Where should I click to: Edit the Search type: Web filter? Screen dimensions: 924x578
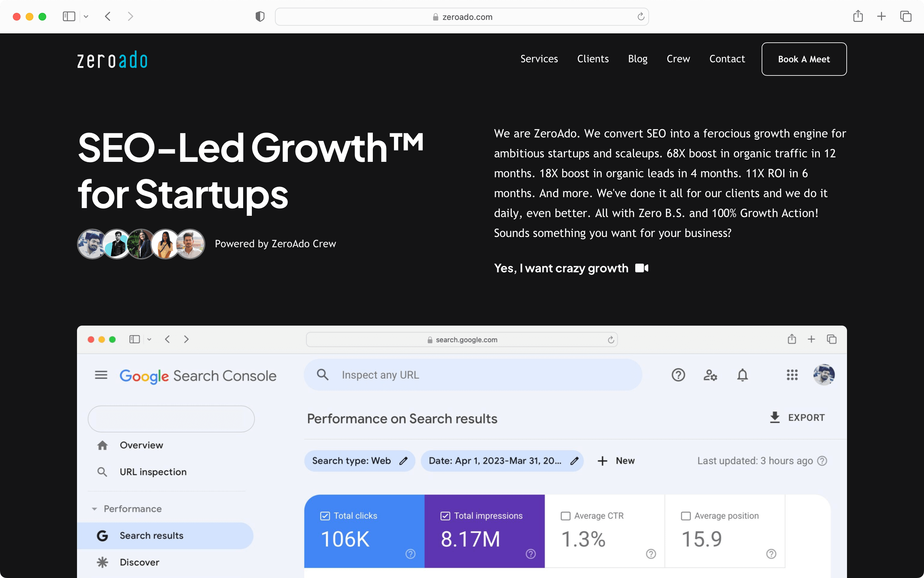pos(359,461)
